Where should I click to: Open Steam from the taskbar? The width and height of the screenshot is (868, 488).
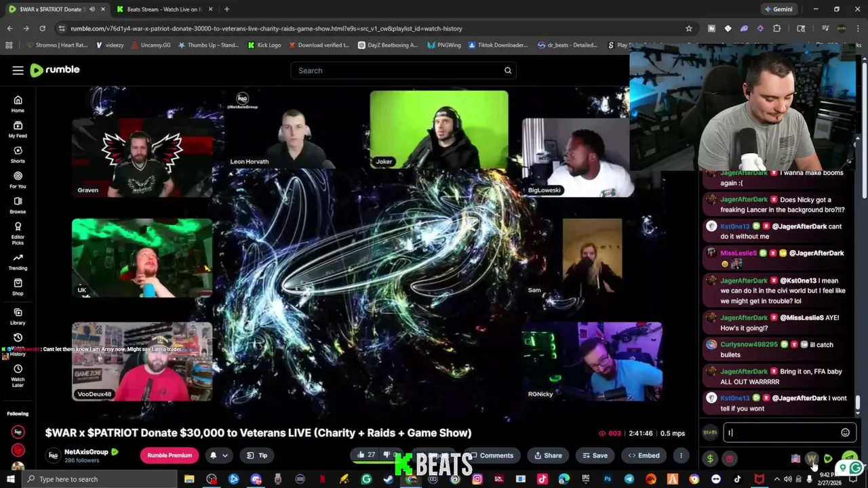pos(389,479)
